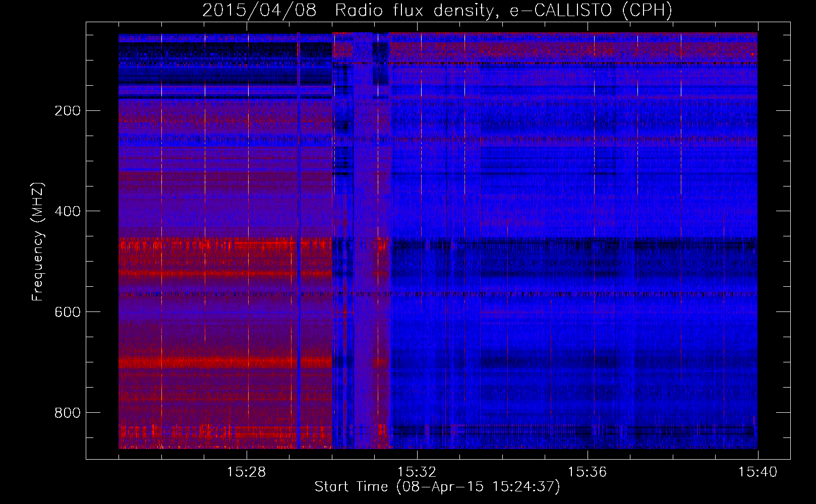Click the '800' frequency tick label
This screenshot has width=816, height=504.
[68, 413]
